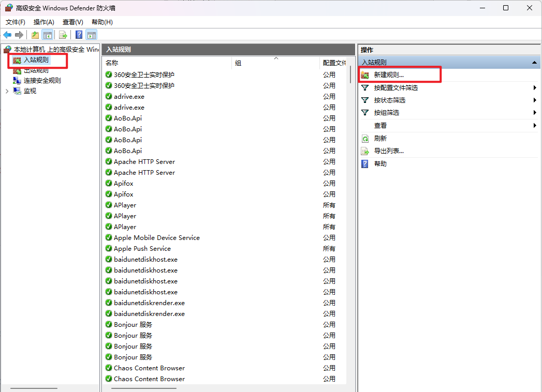The height and width of the screenshot is (392, 542).
Task: Click 查看 in the actions pane
Action: click(x=380, y=125)
